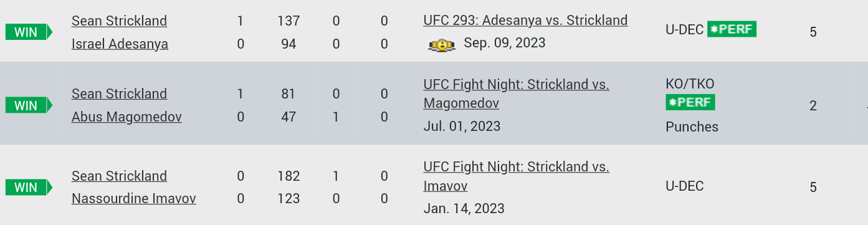Open Sean Strickland link above Nassourdine Imavov
The image size is (868, 225).
tap(120, 176)
